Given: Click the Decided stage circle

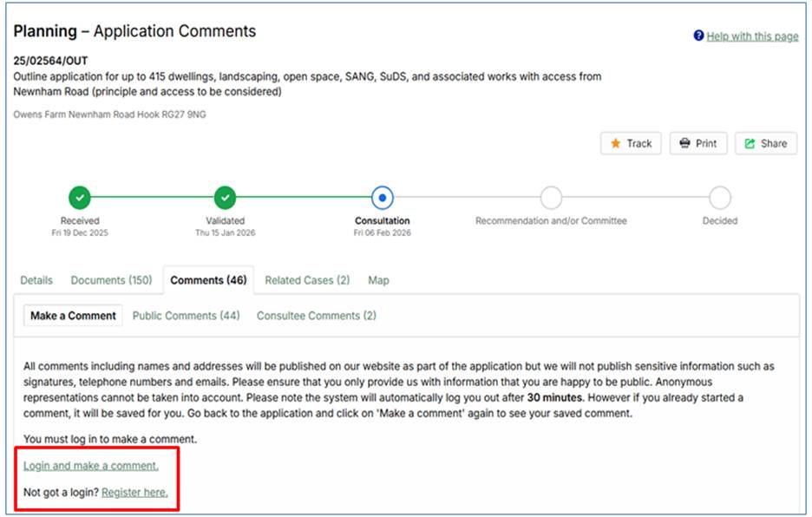Looking at the screenshot, I should 719,198.
